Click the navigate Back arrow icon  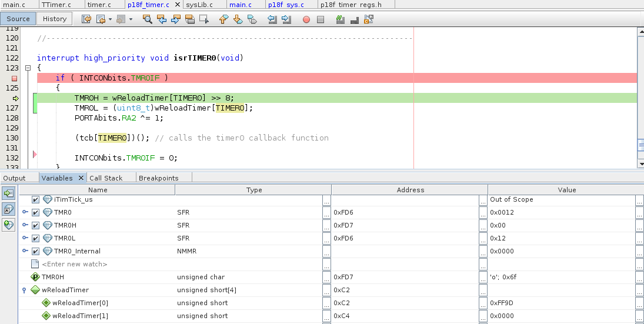tap(101, 19)
